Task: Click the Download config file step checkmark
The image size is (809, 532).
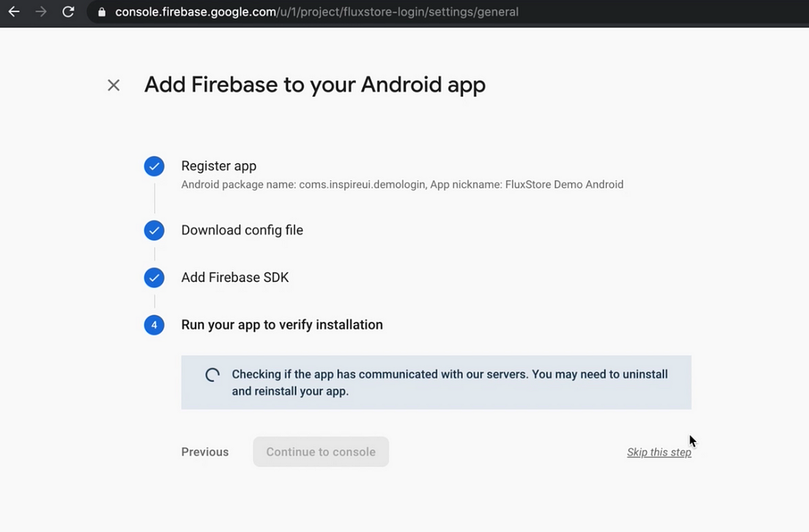Action: [x=154, y=230]
